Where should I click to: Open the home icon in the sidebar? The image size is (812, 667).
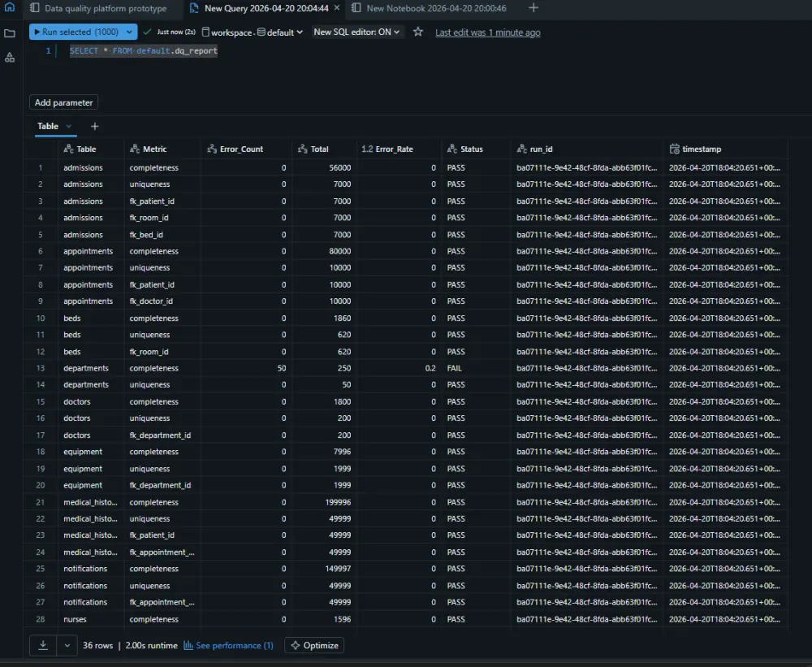click(9, 7)
